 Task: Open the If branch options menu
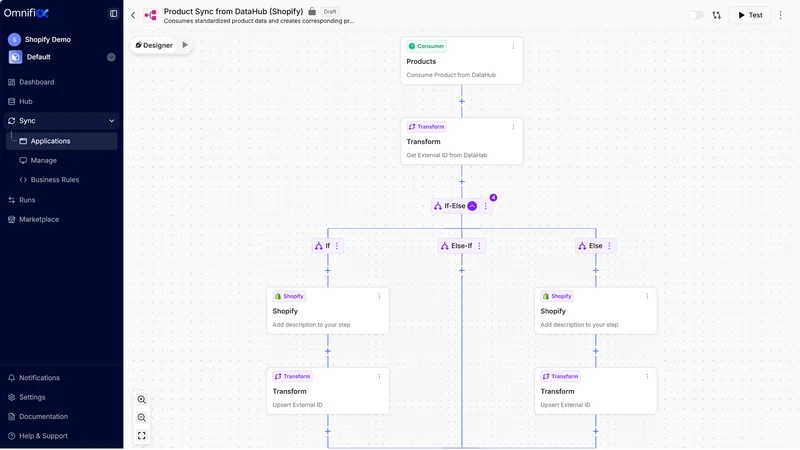click(337, 246)
